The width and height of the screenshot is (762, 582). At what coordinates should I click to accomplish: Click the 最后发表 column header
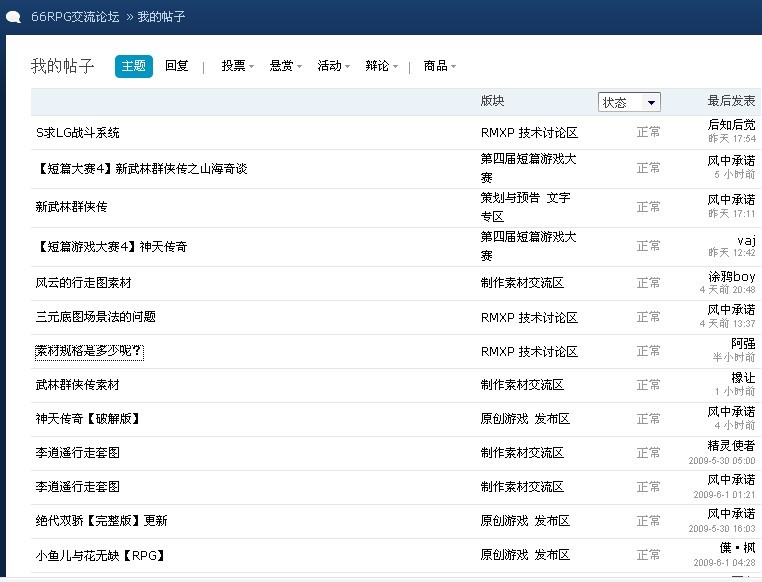pyautogui.click(x=731, y=101)
